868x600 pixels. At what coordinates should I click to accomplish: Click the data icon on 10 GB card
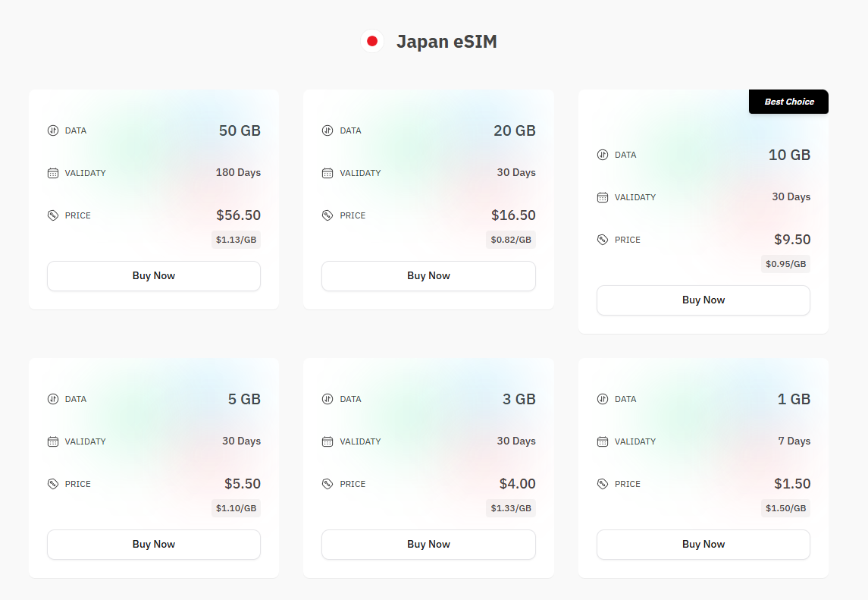tap(602, 155)
